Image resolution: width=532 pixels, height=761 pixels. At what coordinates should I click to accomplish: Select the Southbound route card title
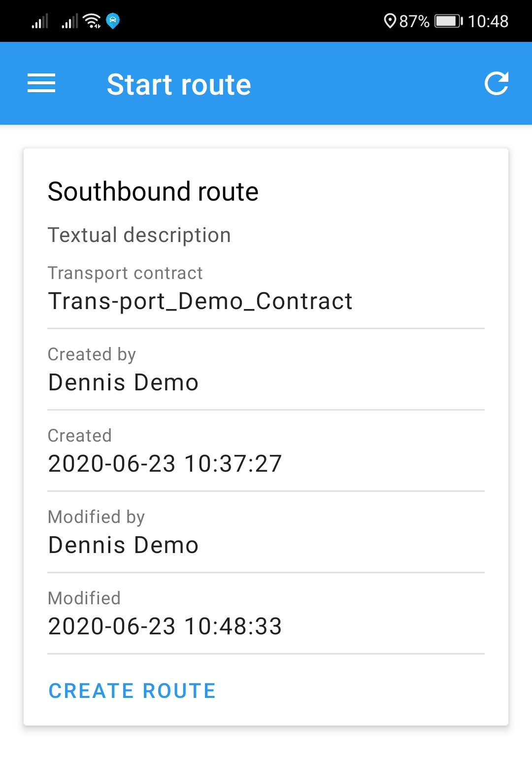[153, 191]
